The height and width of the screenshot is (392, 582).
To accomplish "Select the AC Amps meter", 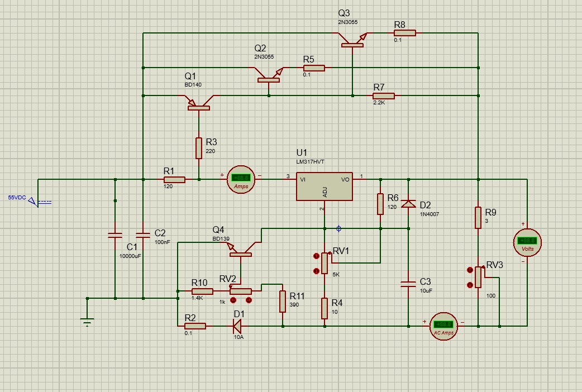I will (x=443, y=326).
